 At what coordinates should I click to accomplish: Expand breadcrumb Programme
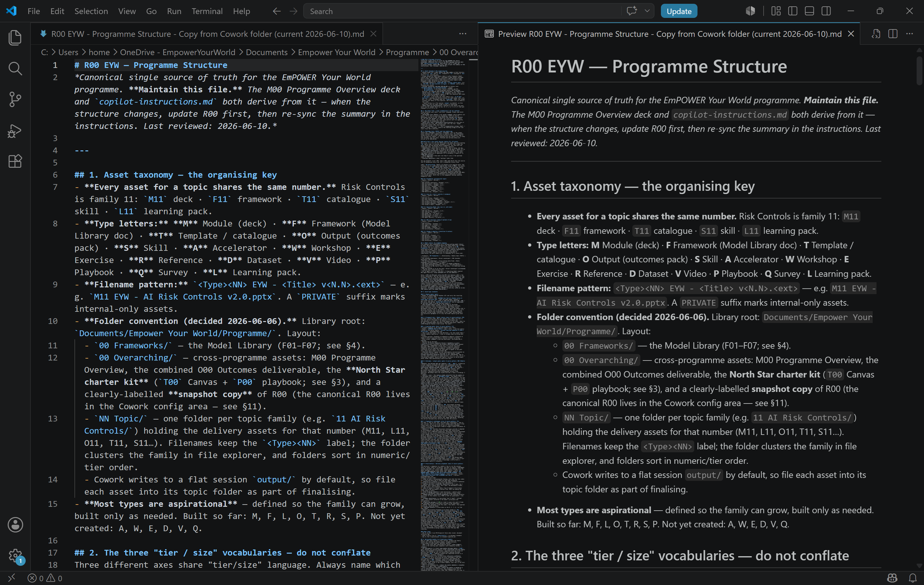(407, 52)
